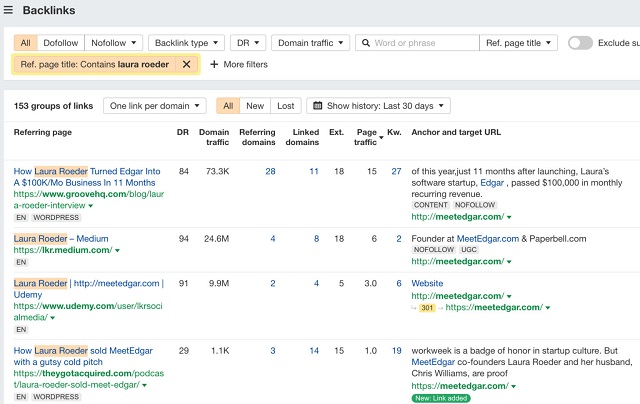Remove the laura roeder title filter
Image resolution: width=640 pixels, height=404 pixels.
tap(187, 64)
